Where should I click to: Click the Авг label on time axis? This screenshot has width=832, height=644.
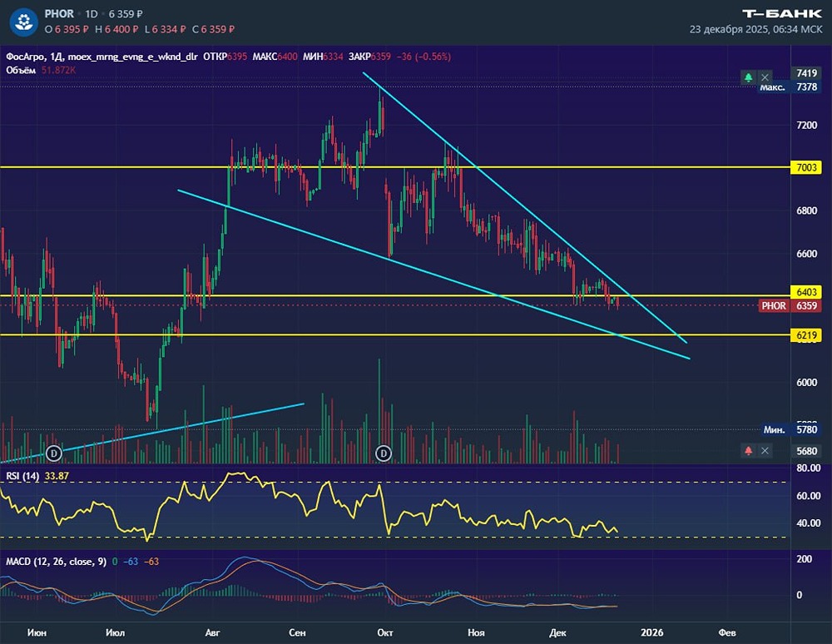(212, 632)
